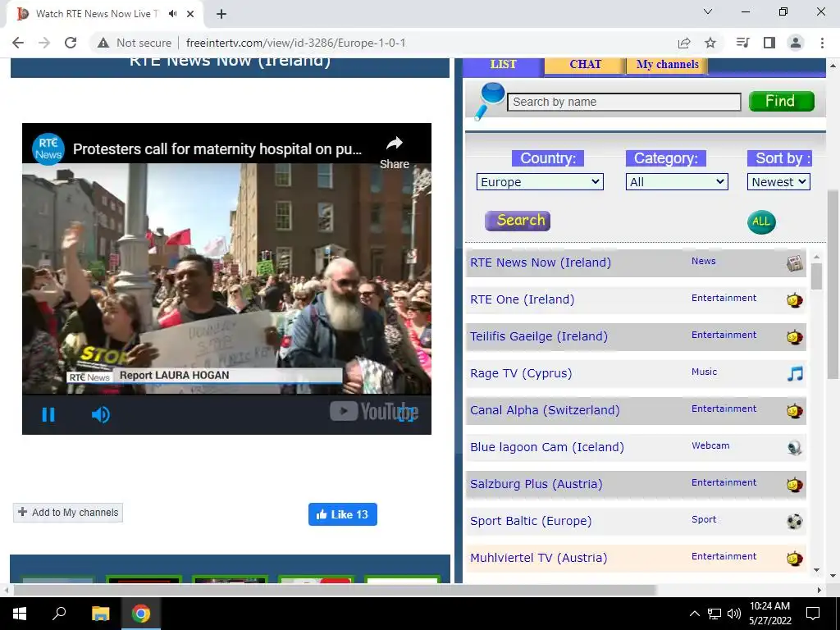Open the notification center icon
Viewport: 840px width, 630px height.
coord(813,614)
